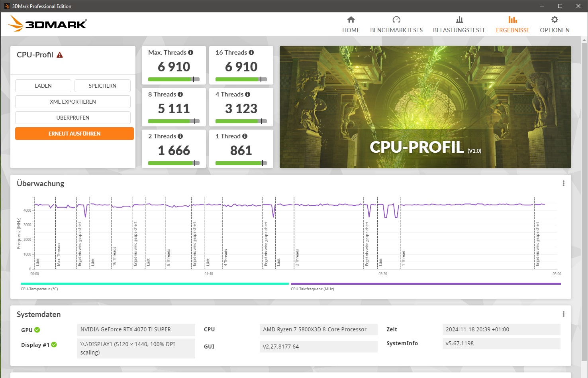The image size is (588, 378).
Task: Click the Überwachung heading
Action: (x=41, y=183)
